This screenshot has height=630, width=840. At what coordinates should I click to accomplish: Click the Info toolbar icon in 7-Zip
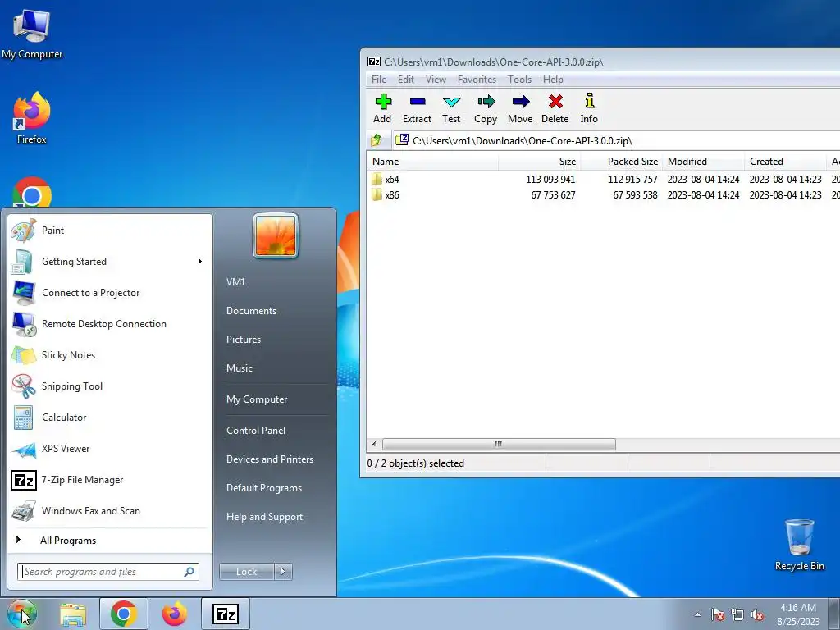589,109
